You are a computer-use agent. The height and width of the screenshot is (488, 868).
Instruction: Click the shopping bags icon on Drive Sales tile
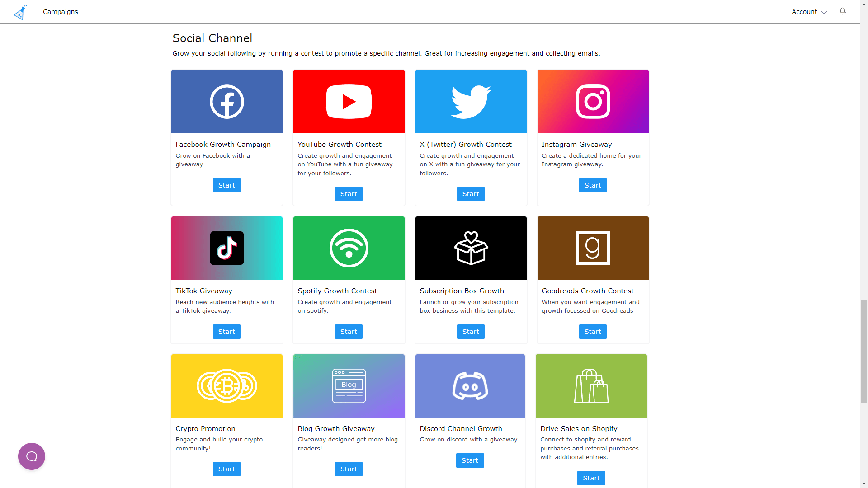coord(591,385)
